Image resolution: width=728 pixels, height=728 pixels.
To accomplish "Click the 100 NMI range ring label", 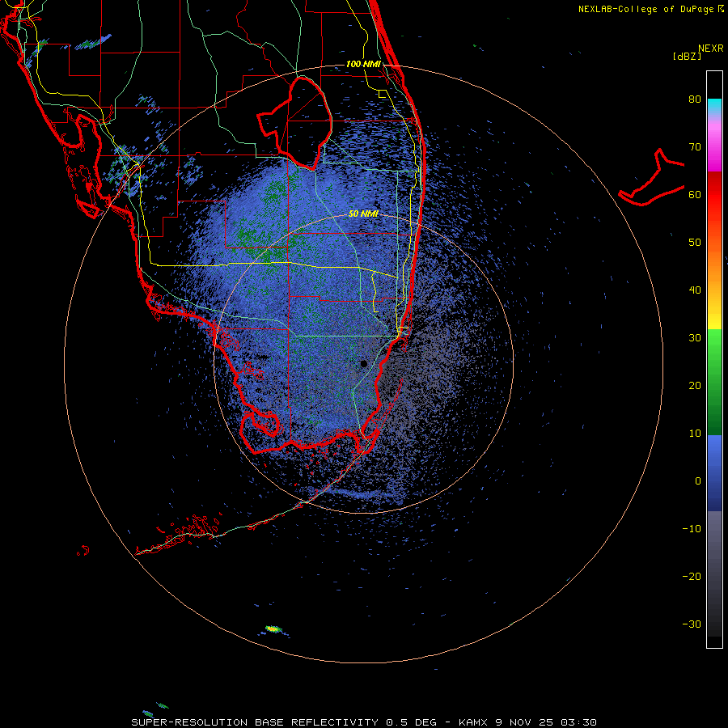I will [x=363, y=64].
